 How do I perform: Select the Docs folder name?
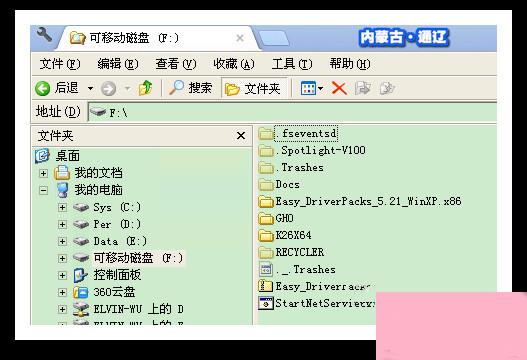(x=287, y=185)
